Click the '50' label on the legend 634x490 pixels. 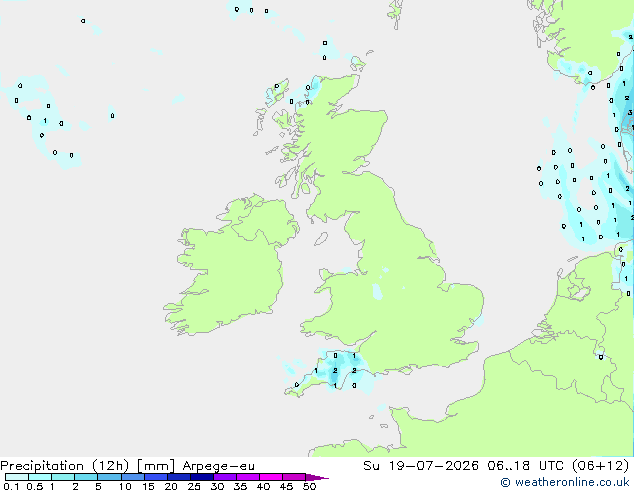tap(309, 486)
